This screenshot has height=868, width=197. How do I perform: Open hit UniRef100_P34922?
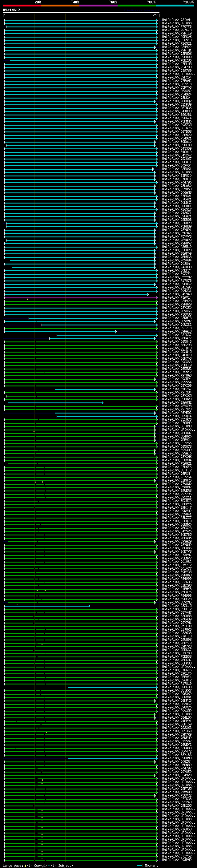pos(177,47)
